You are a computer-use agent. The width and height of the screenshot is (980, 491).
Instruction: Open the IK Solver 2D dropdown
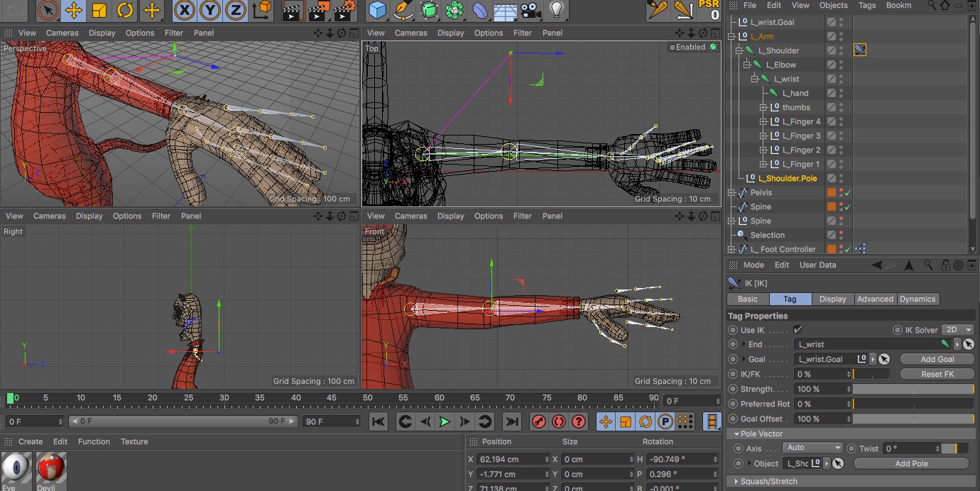coord(956,330)
